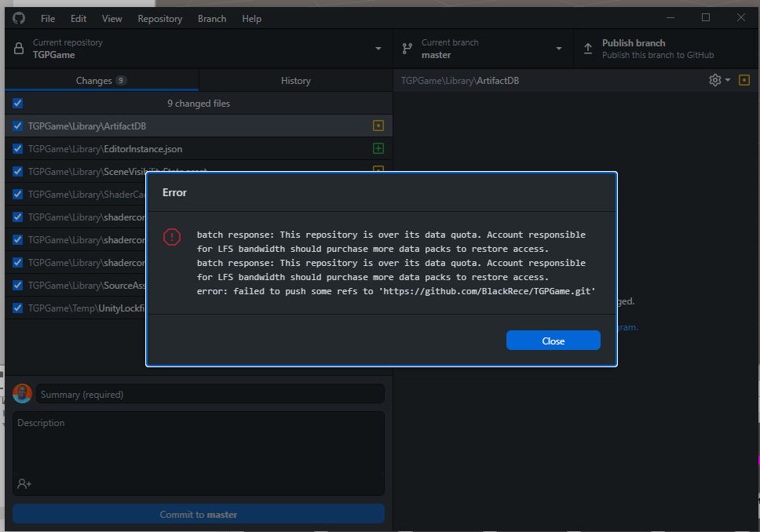Image resolution: width=760 pixels, height=532 pixels.
Task: Open the diff settings gear icon
Action: (715, 80)
